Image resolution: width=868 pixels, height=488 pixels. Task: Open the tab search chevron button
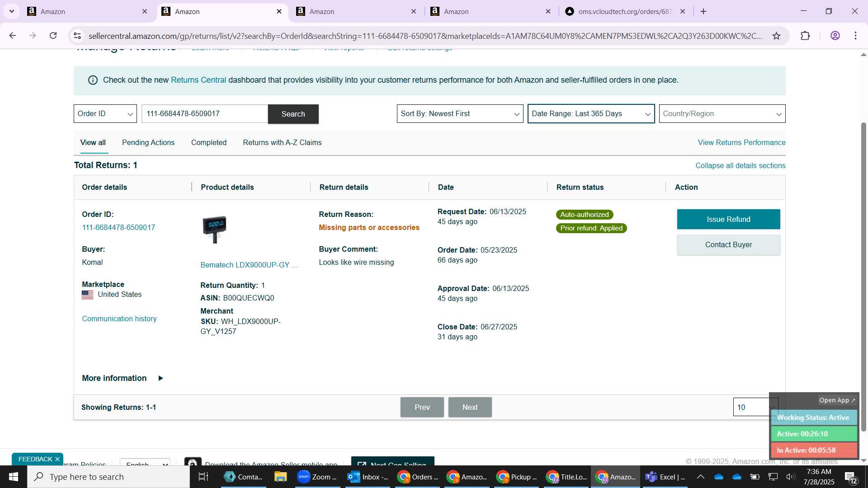[11, 11]
